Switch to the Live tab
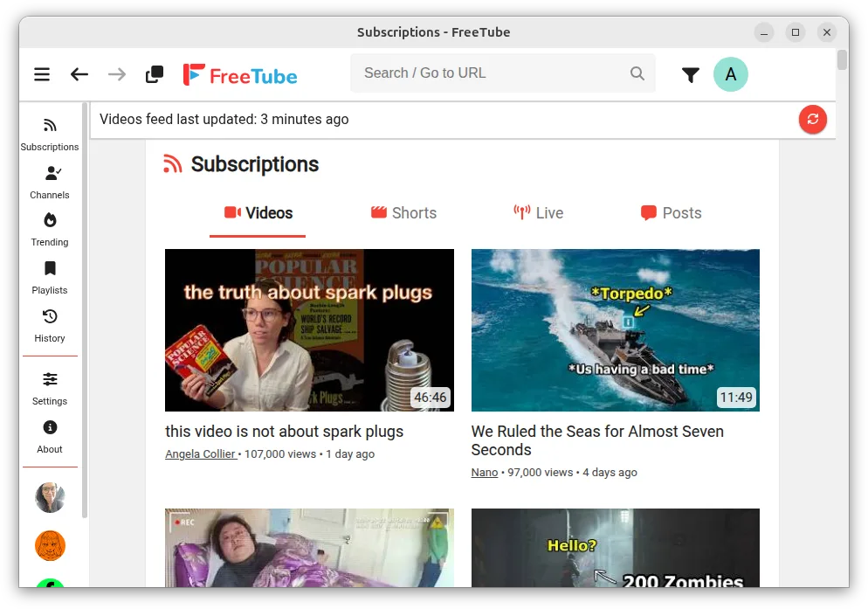 click(539, 213)
